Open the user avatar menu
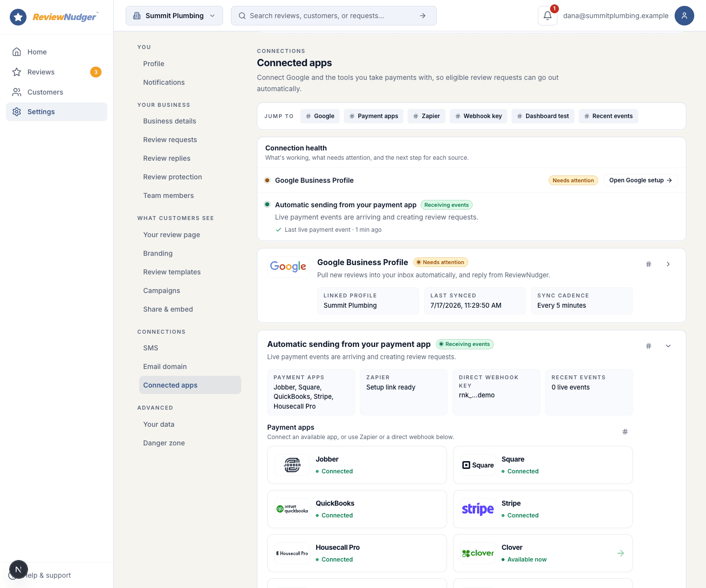 click(684, 16)
